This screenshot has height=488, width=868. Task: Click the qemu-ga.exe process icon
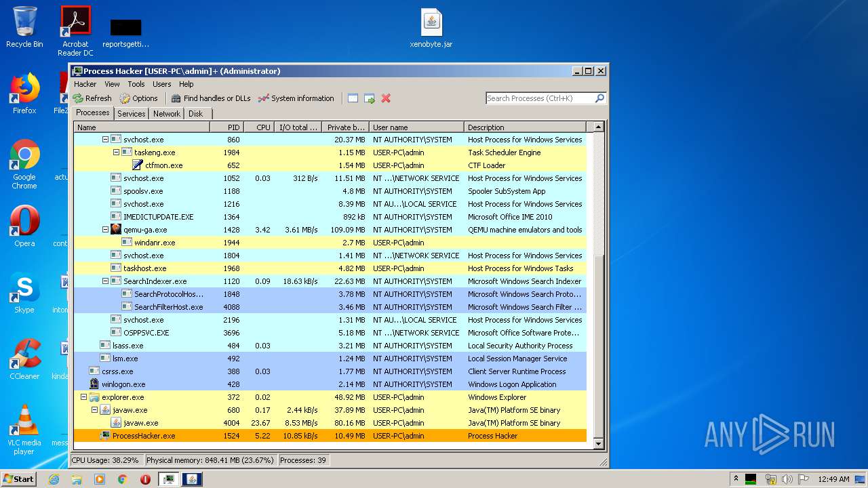pyautogui.click(x=116, y=230)
